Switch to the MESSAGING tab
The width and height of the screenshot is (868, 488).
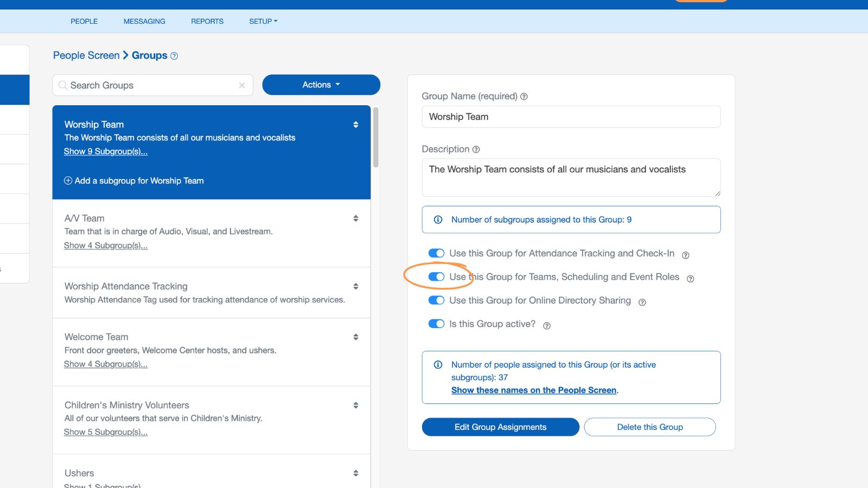144,21
